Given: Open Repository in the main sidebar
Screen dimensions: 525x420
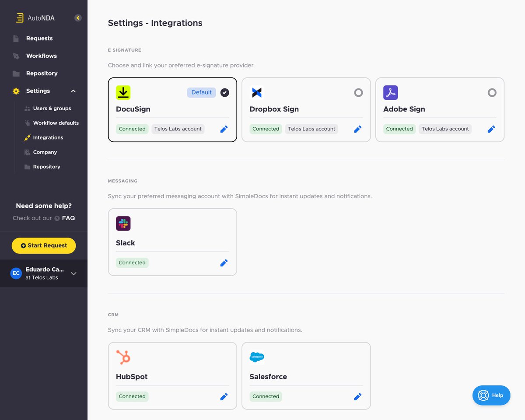Looking at the screenshot, I should point(42,73).
